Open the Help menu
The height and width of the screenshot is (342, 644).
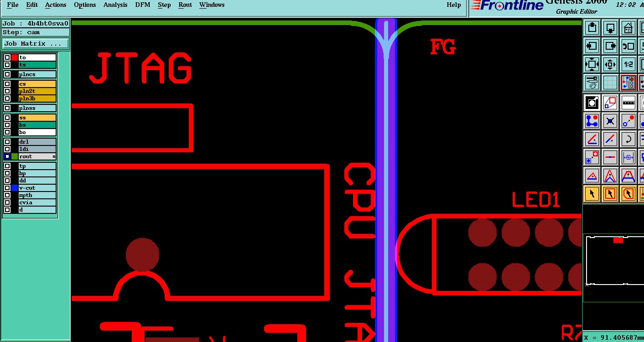pos(454,5)
